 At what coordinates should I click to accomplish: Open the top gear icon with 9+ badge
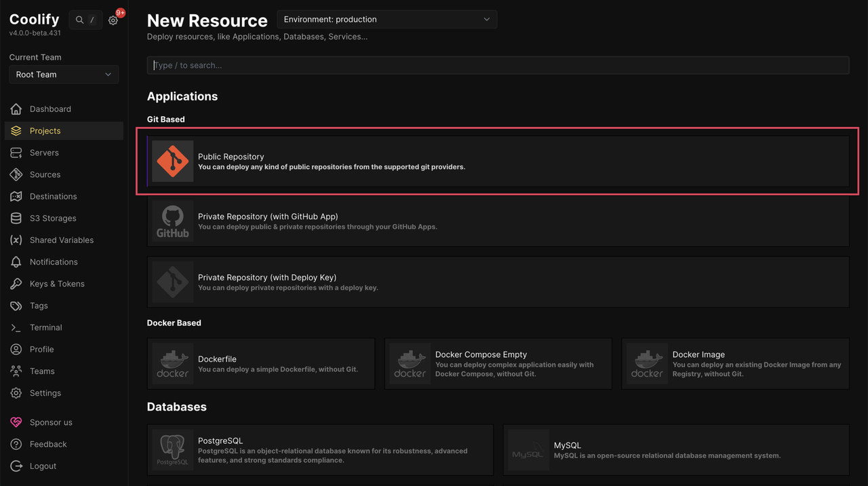click(x=113, y=20)
